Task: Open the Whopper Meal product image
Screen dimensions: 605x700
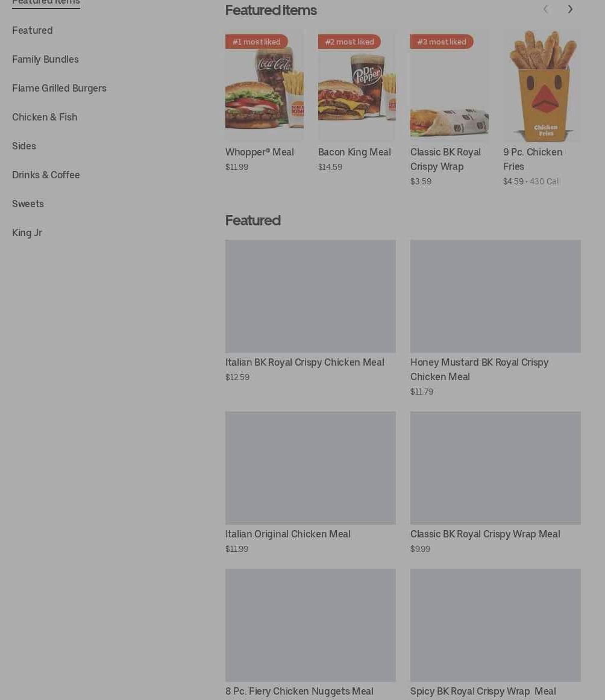Action: [265, 86]
